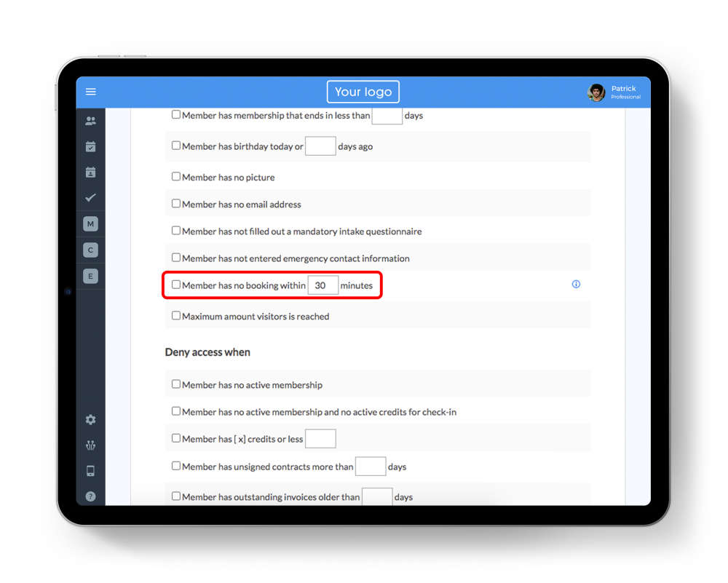
Task: Open the C sidebar icon
Action: tap(90, 250)
